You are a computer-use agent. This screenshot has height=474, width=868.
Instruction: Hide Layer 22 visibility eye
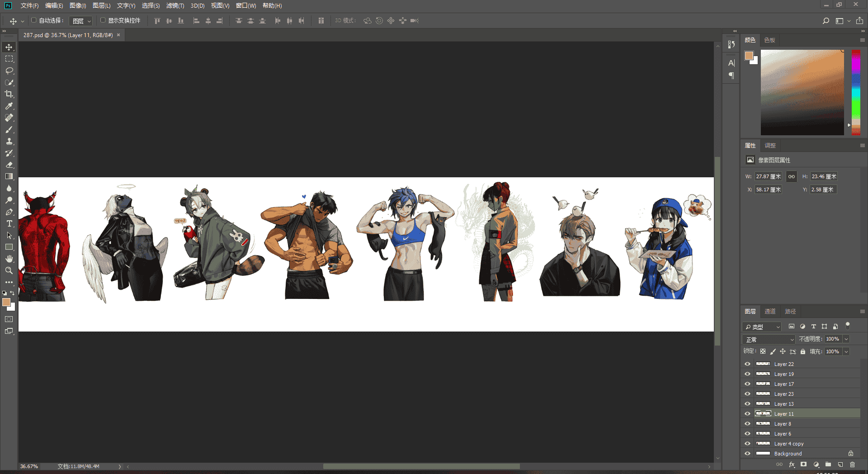[747, 364]
